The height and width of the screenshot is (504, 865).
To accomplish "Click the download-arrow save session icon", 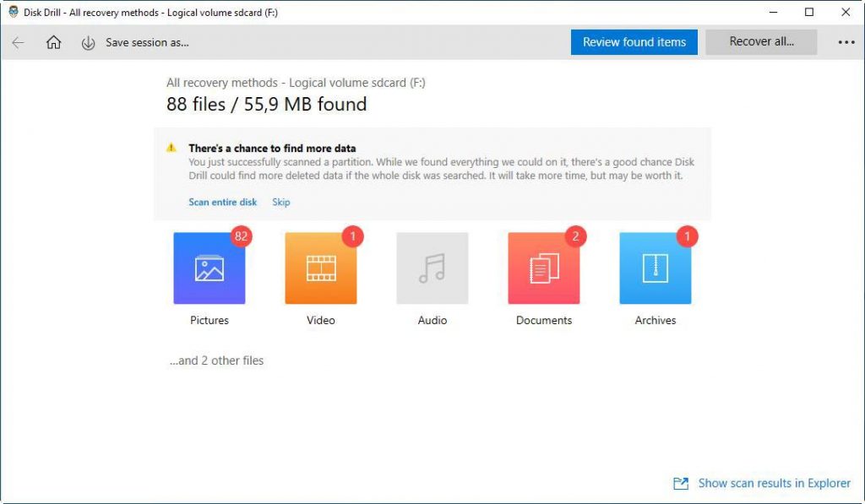I will (x=88, y=41).
